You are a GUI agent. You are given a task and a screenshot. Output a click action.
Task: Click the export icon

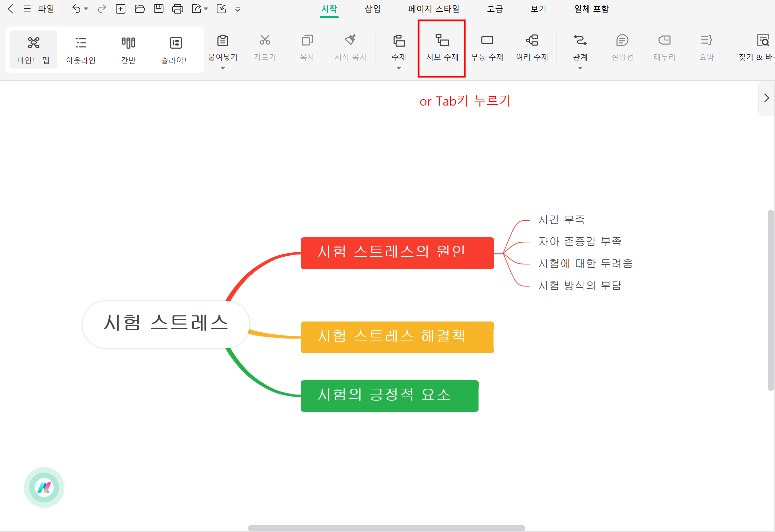pyautogui.click(x=196, y=9)
